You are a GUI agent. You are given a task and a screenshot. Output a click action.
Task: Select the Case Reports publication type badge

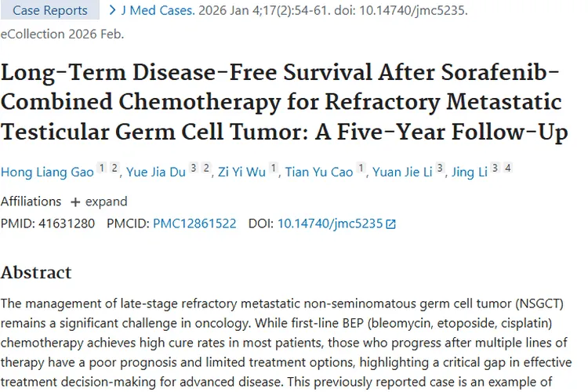pyautogui.click(x=49, y=11)
